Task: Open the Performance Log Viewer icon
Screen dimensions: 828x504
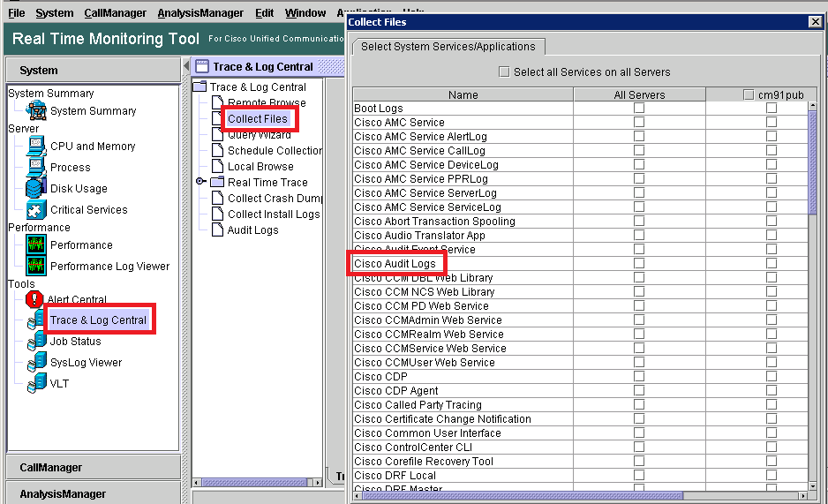Action: pyautogui.click(x=36, y=266)
